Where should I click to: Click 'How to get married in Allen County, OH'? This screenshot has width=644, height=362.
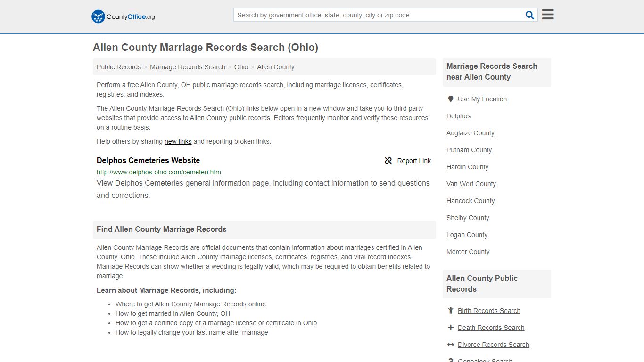tap(173, 313)
